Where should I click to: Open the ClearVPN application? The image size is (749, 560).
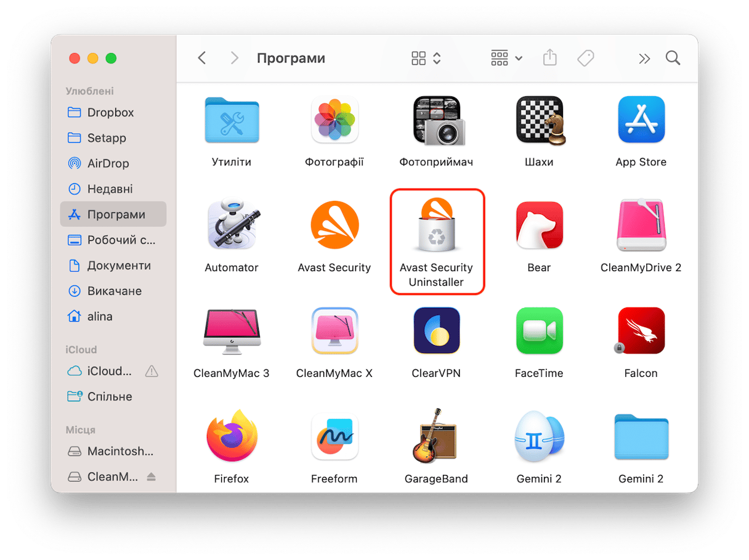point(437,331)
